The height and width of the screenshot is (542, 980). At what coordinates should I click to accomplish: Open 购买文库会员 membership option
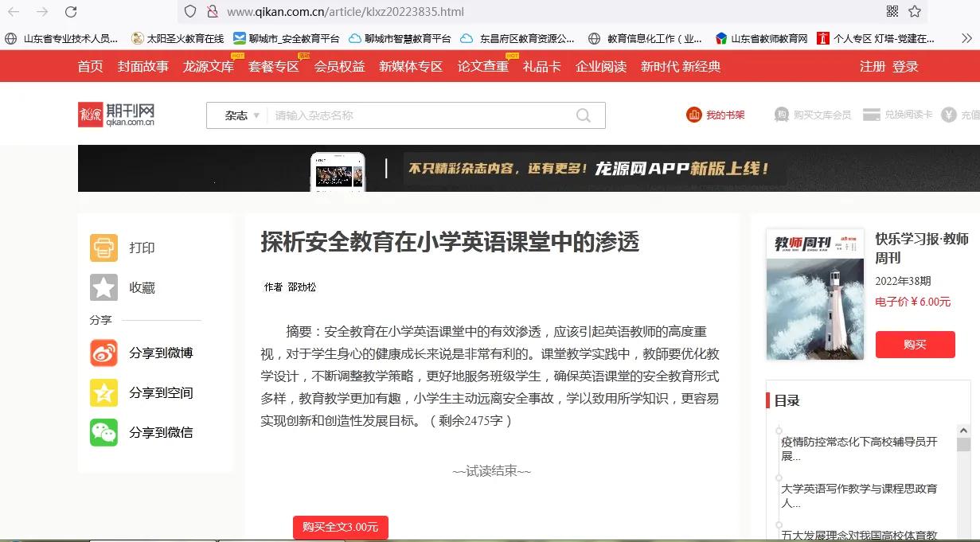click(821, 115)
